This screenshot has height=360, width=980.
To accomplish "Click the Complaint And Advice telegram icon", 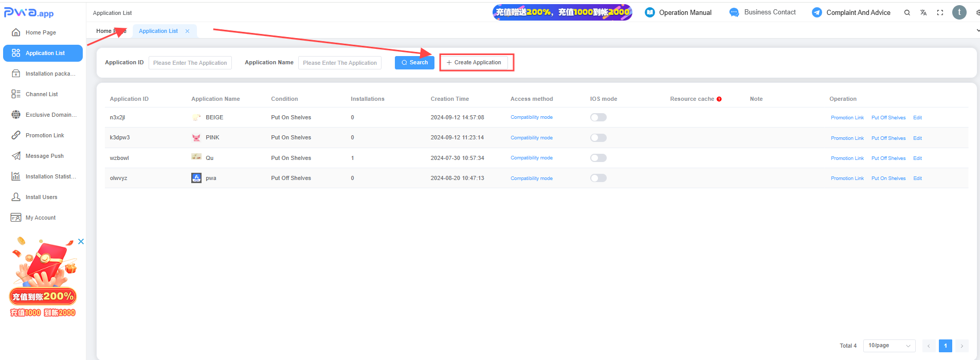I will click(x=817, y=12).
